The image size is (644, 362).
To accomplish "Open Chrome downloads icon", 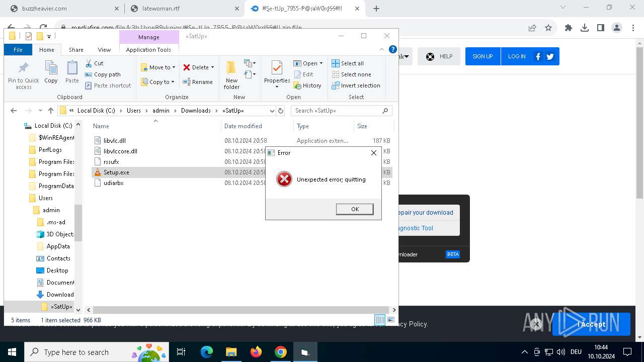I will point(585,28).
